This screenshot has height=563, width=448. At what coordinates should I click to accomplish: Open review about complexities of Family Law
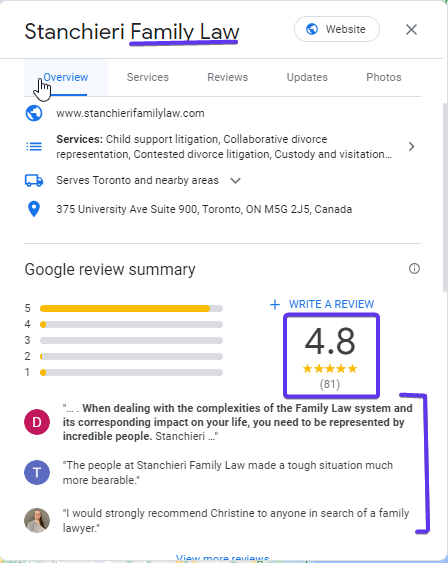pyautogui.click(x=237, y=422)
